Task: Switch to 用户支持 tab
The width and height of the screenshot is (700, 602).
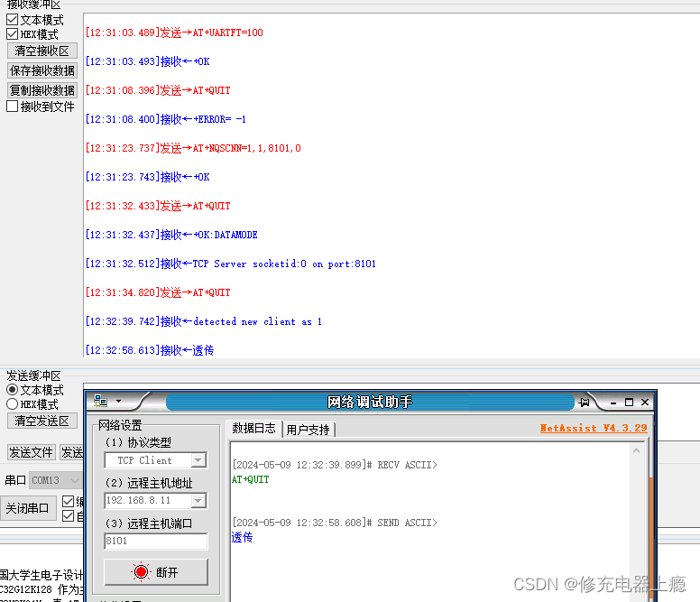Action: pos(308,430)
